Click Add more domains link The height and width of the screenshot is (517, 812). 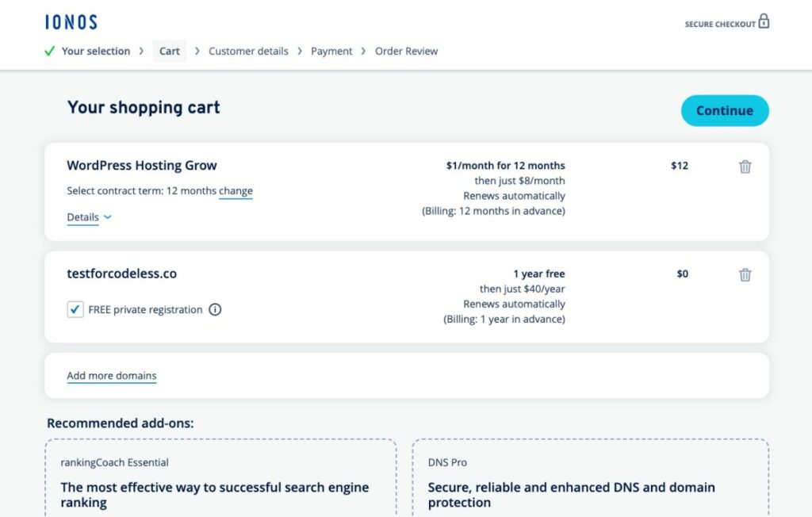(111, 376)
